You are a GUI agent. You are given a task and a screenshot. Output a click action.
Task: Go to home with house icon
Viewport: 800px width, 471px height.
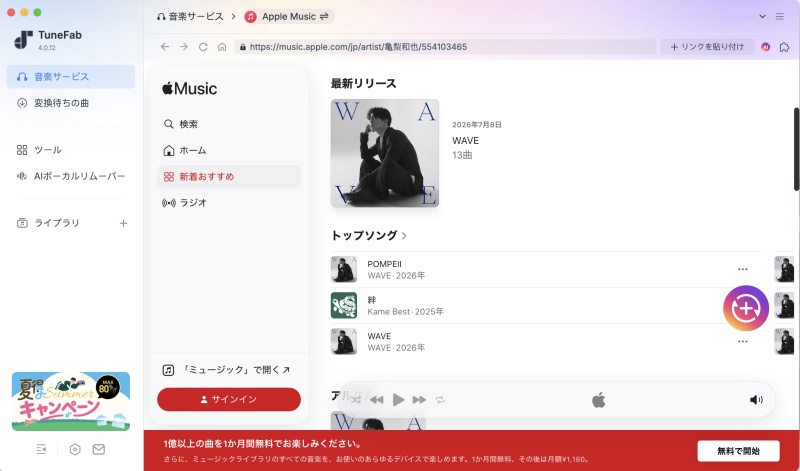(222, 46)
